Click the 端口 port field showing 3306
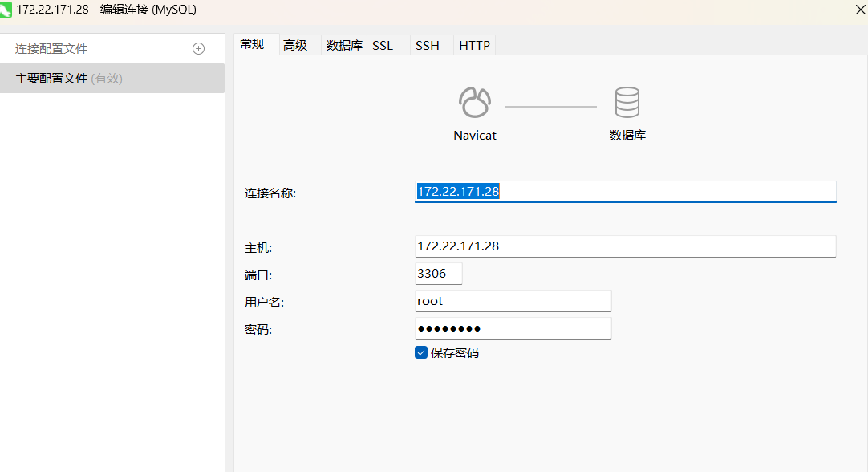868x472 pixels. [439, 274]
